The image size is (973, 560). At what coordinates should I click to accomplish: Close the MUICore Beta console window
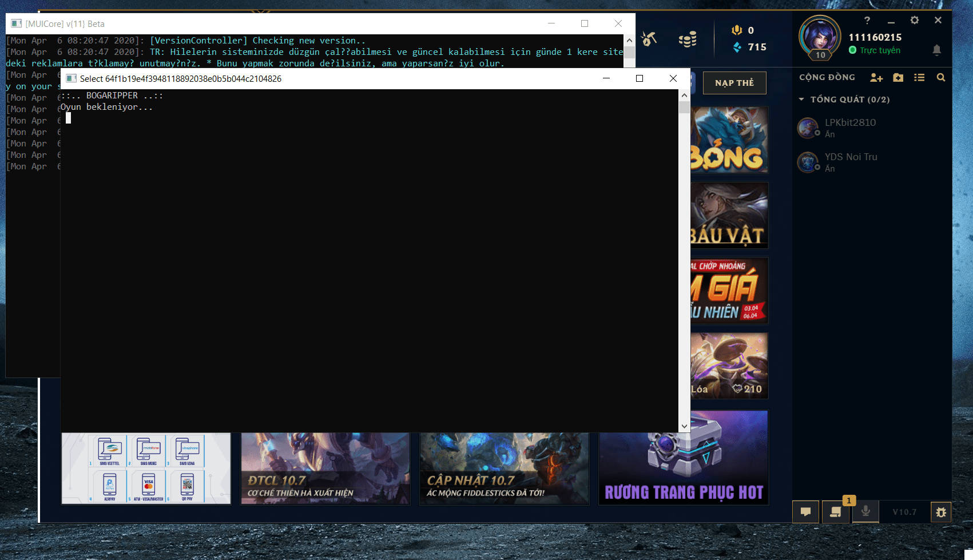(x=618, y=23)
